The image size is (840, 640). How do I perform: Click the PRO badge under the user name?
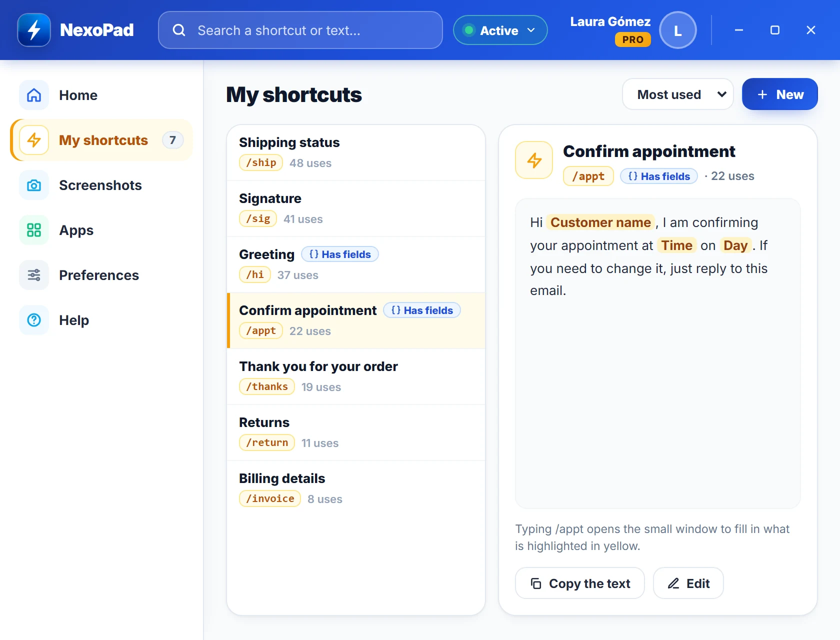pos(633,39)
